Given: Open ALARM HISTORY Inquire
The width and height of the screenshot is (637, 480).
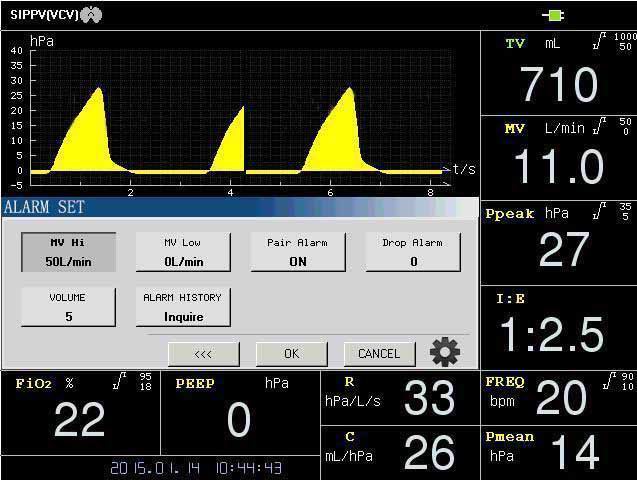Looking at the screenshot, I should tap(183, 307).
